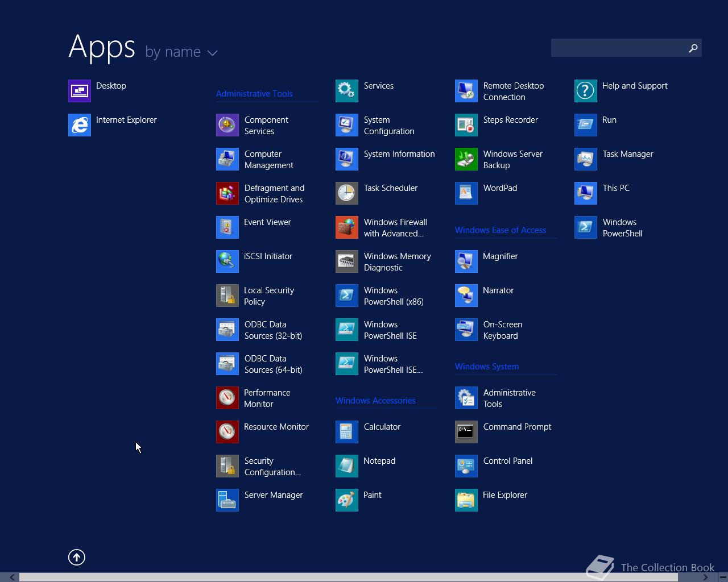Open Services icon
This screenshot has height=582, width=728.
347,91
